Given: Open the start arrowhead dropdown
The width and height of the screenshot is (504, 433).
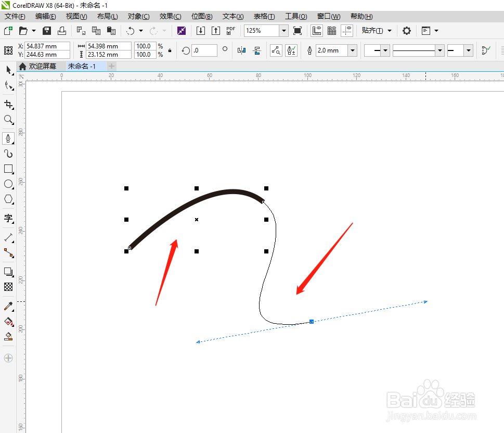Looking at the screenshot, I should click(x=385, y=50).
